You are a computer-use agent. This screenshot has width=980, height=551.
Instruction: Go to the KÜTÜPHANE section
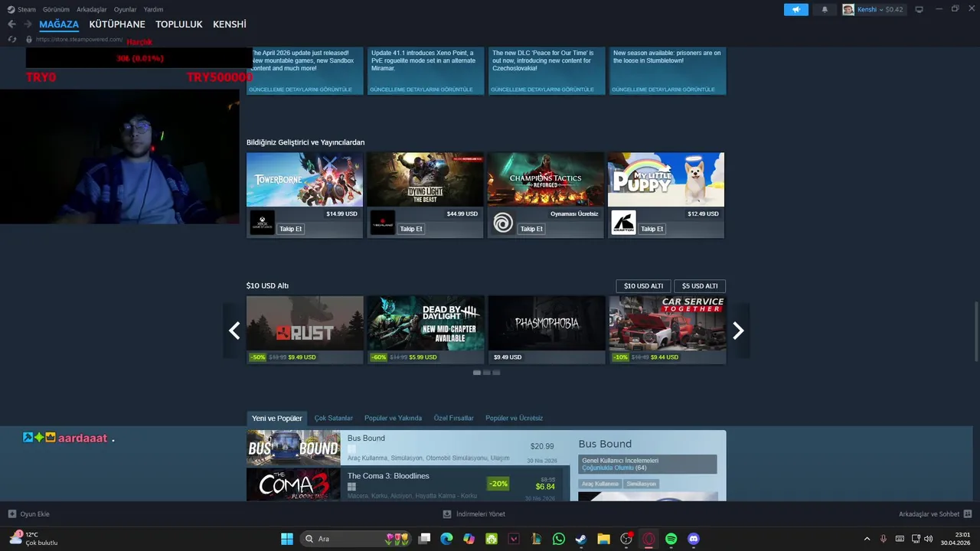point(117,24)
